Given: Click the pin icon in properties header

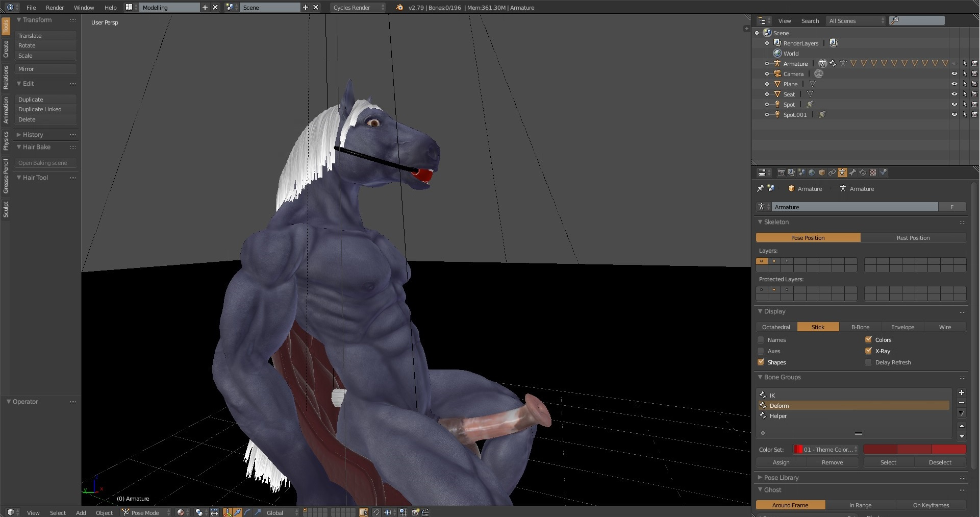Looking at the screenshot, I should pos(760,188).
